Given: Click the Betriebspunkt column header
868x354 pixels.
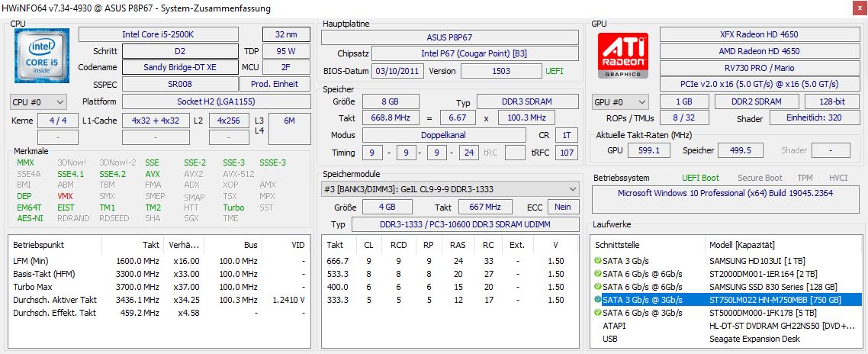Looking at the screenshot, I should [56, 245].
